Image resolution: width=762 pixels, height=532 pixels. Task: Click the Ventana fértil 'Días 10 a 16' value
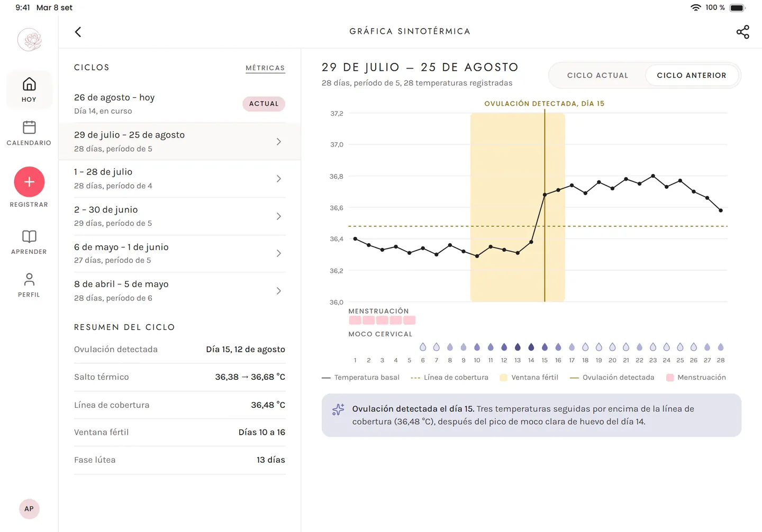pyautogui.click(x=262, y=433)
